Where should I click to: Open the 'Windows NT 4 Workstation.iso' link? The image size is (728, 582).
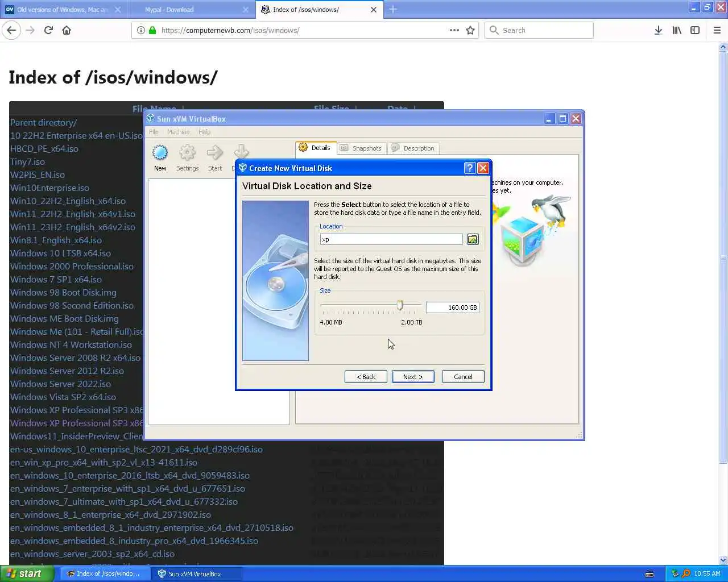coord(71,344)
